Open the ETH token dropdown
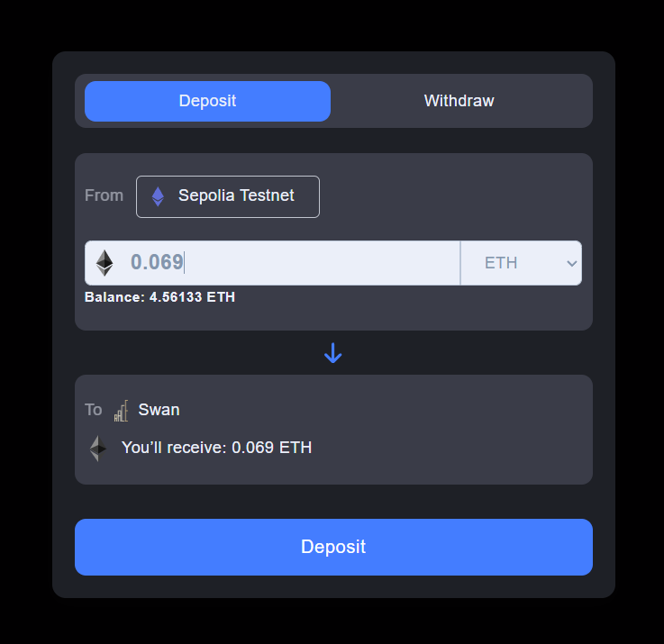 [522, 263]
